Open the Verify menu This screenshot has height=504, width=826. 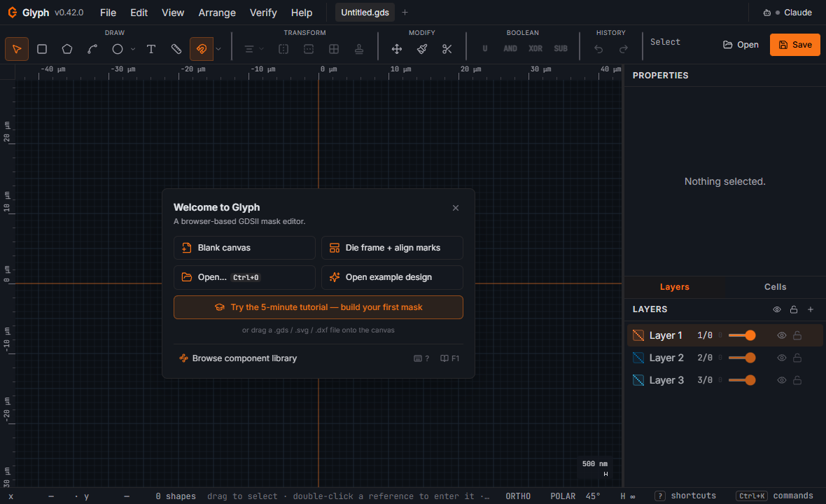click(x=263, y=13)
